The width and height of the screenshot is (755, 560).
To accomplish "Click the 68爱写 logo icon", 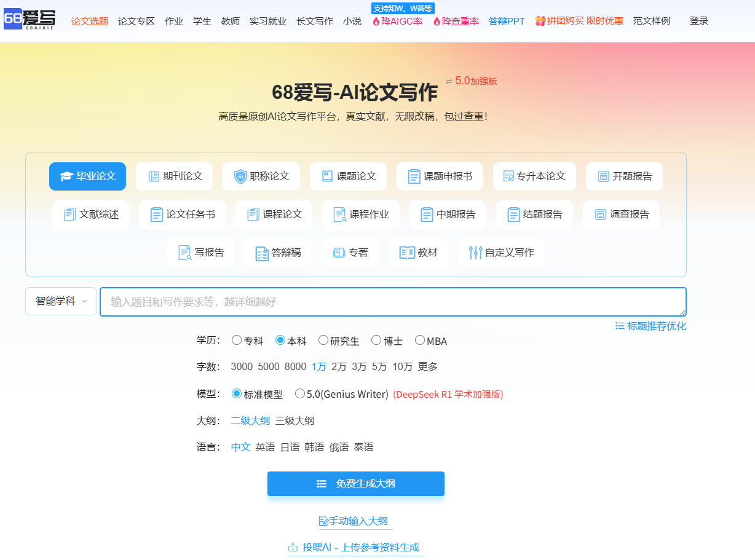I will click(x=29, y=20).
